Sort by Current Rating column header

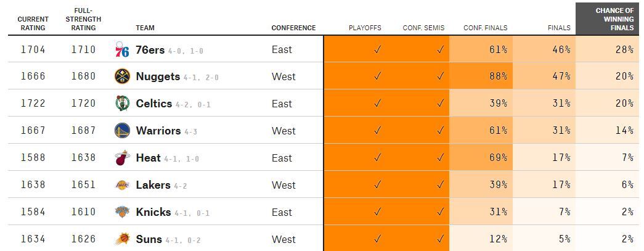point(33,23)
